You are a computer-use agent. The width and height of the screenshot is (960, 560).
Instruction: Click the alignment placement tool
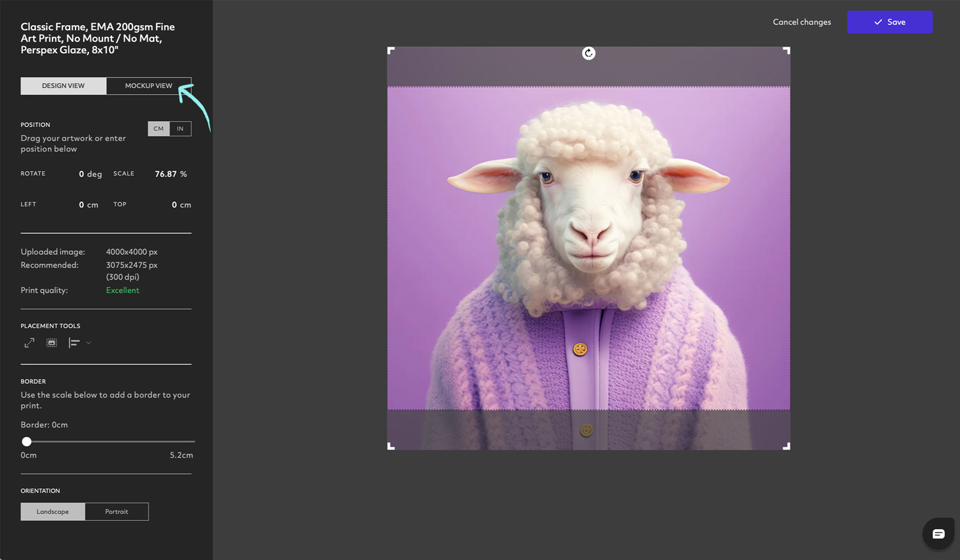click(74, 342)
